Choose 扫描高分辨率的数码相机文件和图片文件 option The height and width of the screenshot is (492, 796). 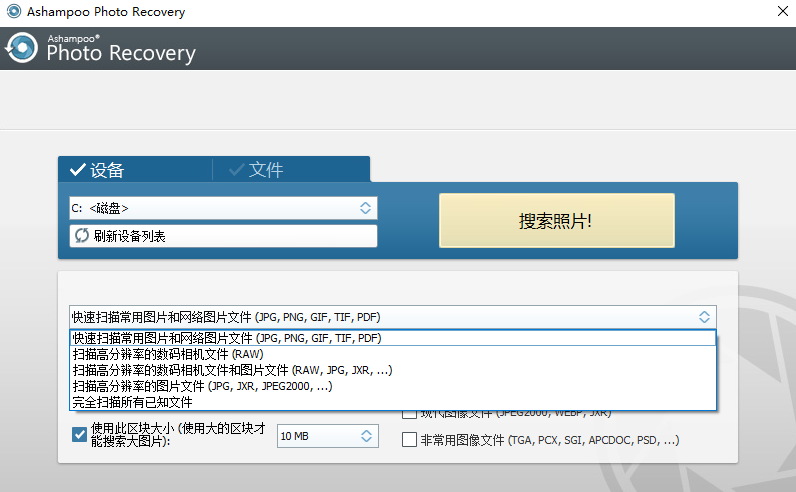(392, 370)
